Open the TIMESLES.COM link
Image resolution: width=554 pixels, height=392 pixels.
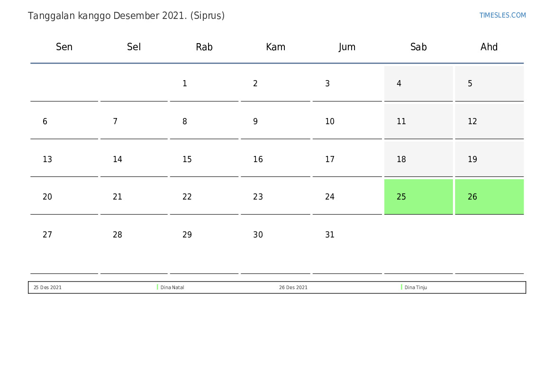click(x=502, y=15)
